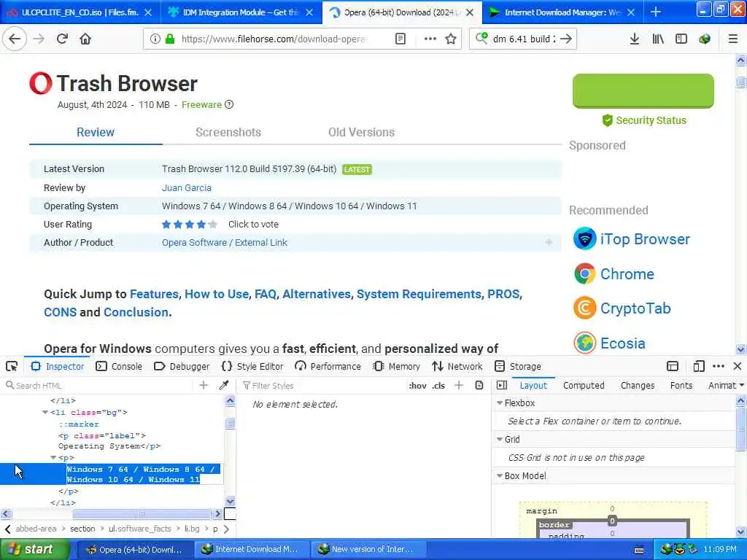Toggle the three-pane inspector sidebar
The height and width of the screenshot is (560, 747).
click(x=502, y=385)
